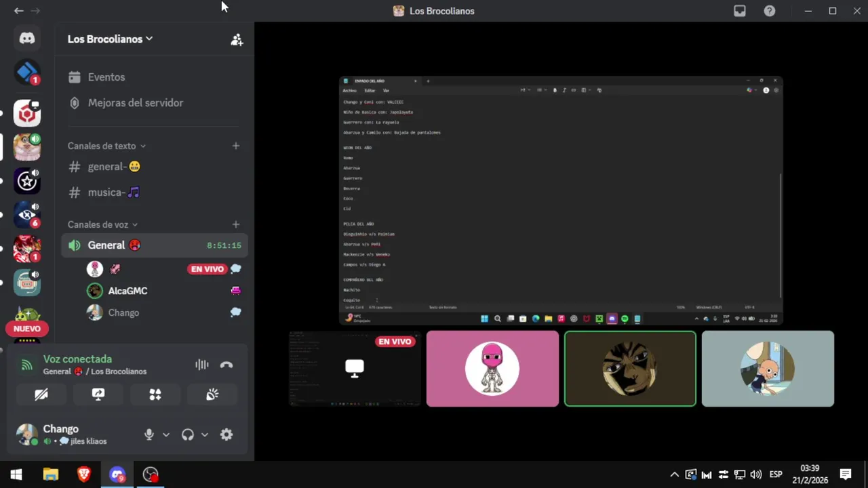Open the eye server with badge 6

[x=27, y=215]
